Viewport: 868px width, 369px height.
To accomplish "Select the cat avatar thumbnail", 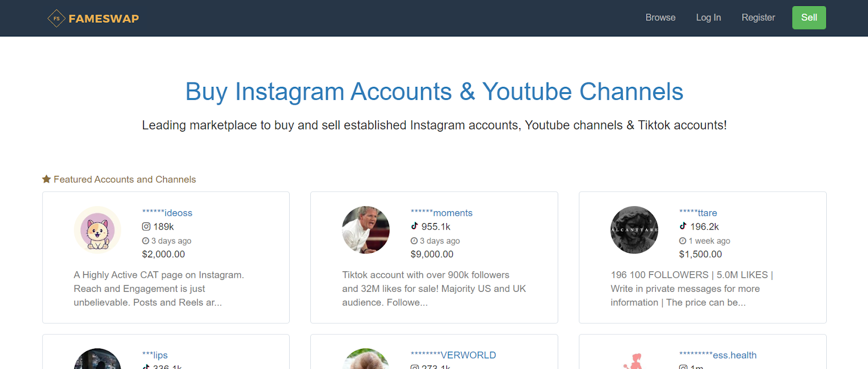I will (x=98, y=230).
